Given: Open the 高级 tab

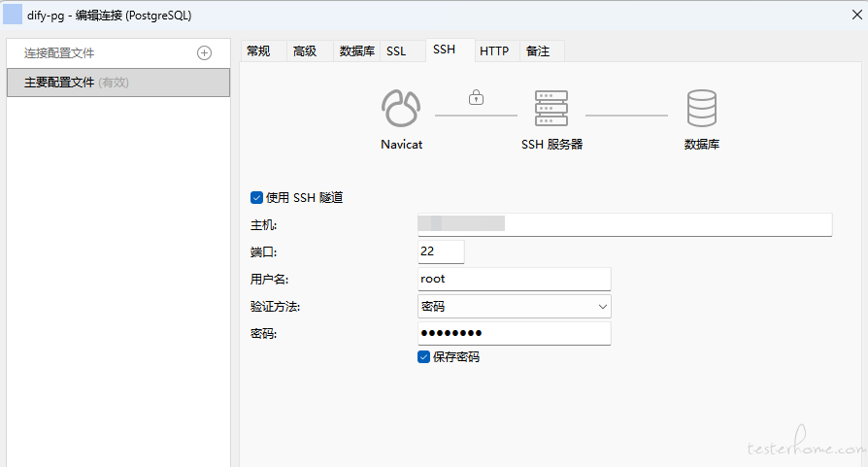Looking at the screenshot, I should click(x=305, y=50).
